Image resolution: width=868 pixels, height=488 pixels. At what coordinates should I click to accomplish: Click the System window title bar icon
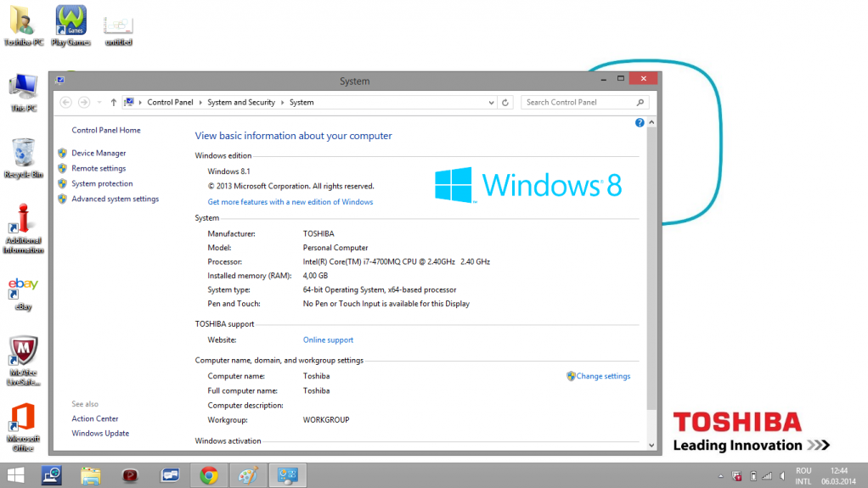(x=60, y=81)
